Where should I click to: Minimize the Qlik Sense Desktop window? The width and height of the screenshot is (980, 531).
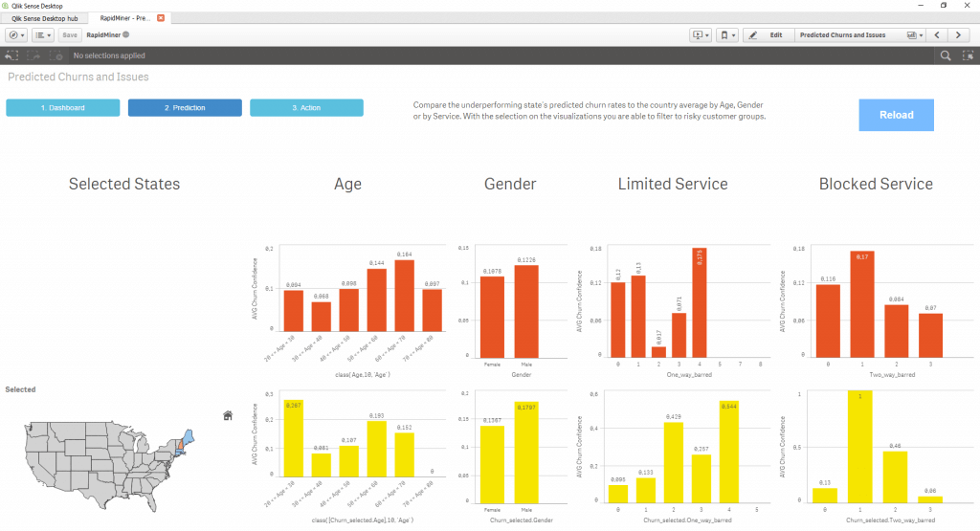(x=921, y=5)
